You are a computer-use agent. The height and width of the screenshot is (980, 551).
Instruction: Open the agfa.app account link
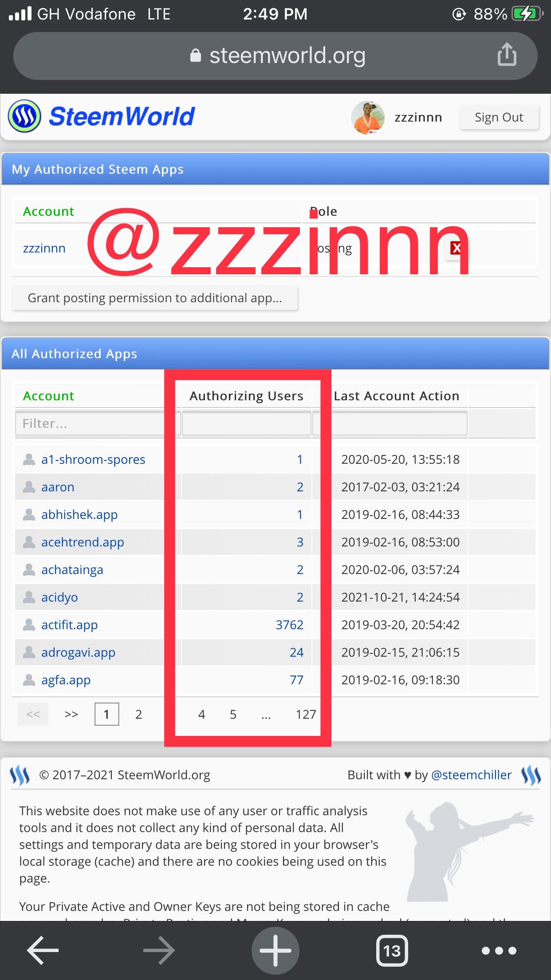point(66,680)
